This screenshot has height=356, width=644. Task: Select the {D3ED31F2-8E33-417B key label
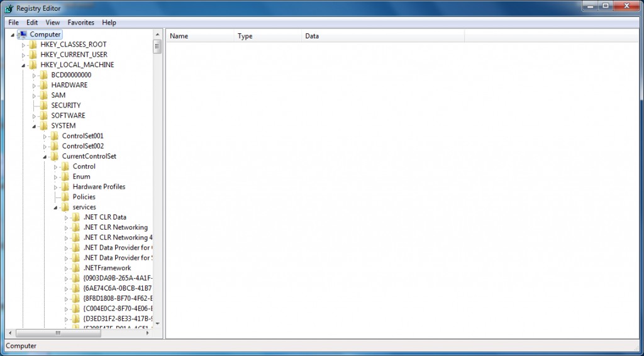point(118,319)
